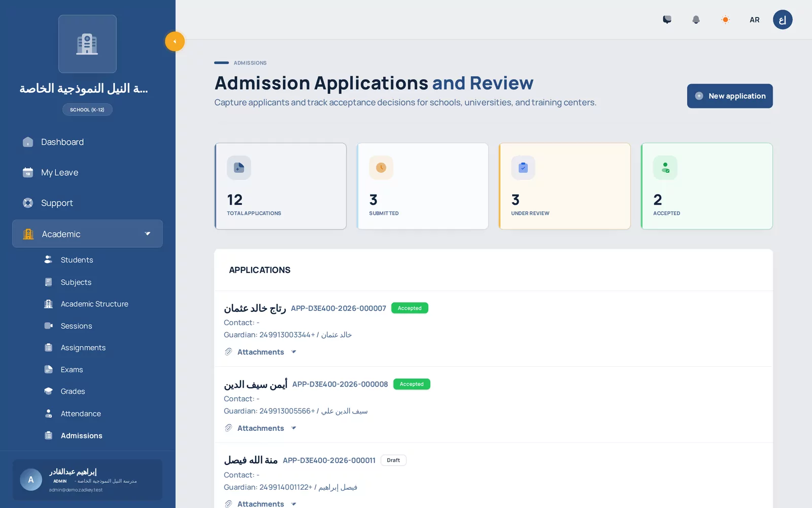Screen dimensions: 812x508
Task: Filter by the Submitted stat card
Action: click(x=423, y=186)
